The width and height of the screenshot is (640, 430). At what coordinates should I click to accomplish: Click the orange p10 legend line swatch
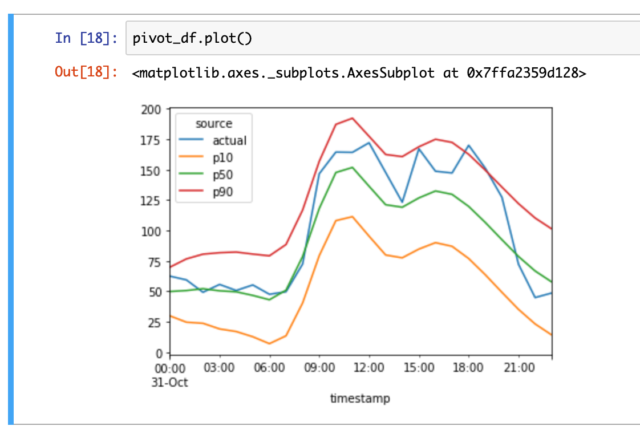point(191,157)
